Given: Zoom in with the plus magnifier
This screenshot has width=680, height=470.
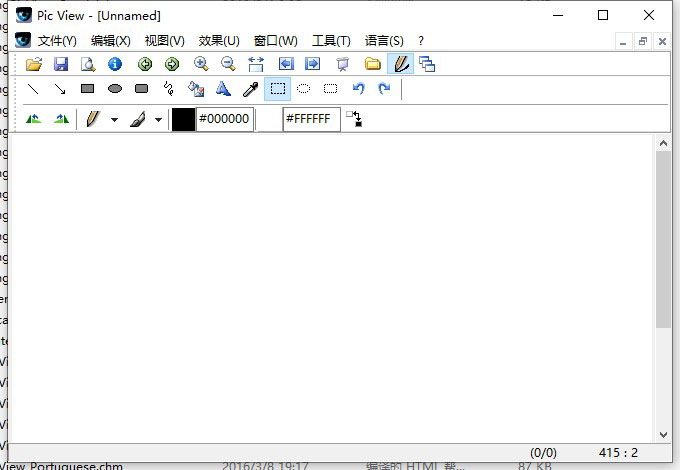Looking at the screenshot, I should click(x=201, y=64).
